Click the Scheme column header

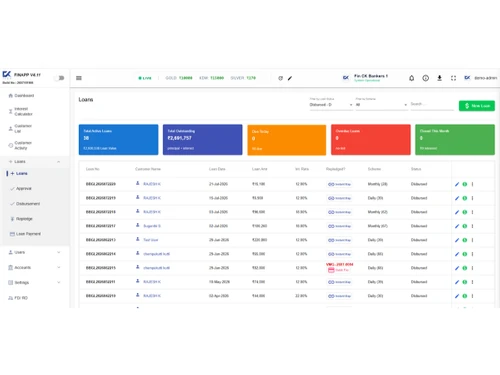[374, 169]
